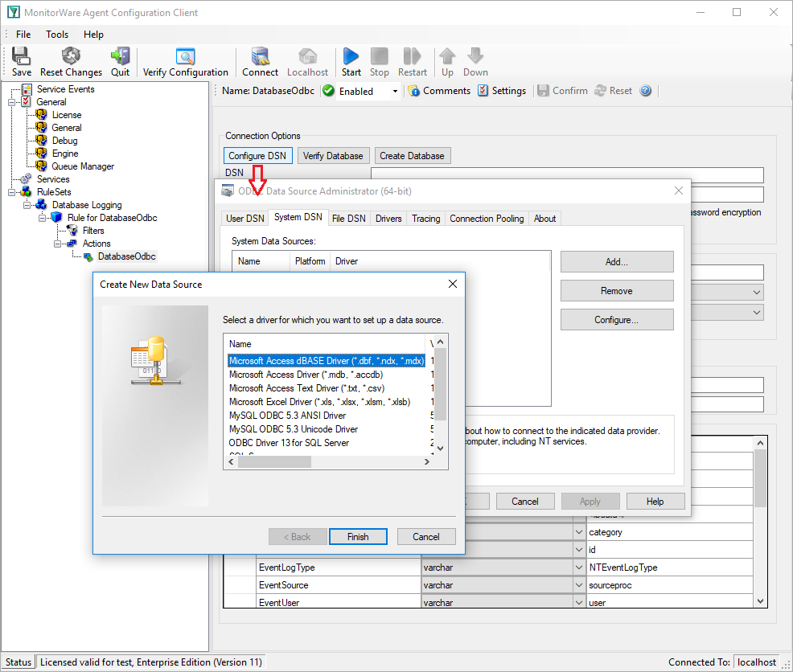This screenshot has height=672, width=793.
Task: Select Filters node in tree
Action: click(93, 231)
